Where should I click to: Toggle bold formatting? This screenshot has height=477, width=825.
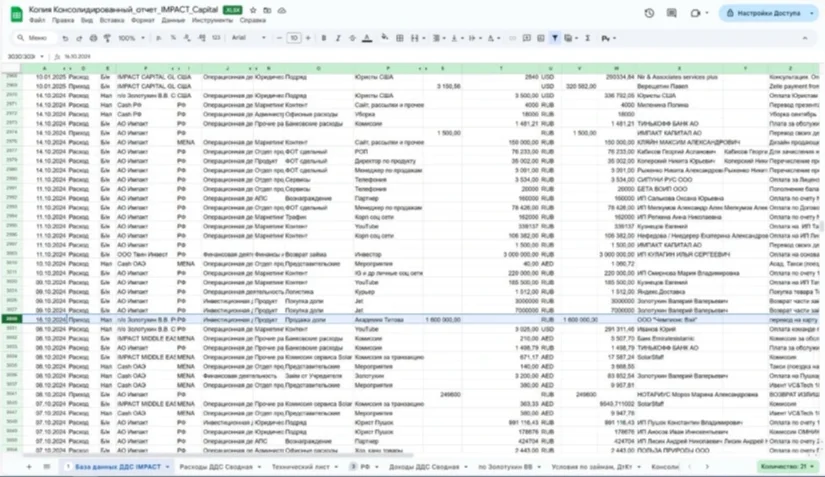pyautogui.click(x=324, y=38)
